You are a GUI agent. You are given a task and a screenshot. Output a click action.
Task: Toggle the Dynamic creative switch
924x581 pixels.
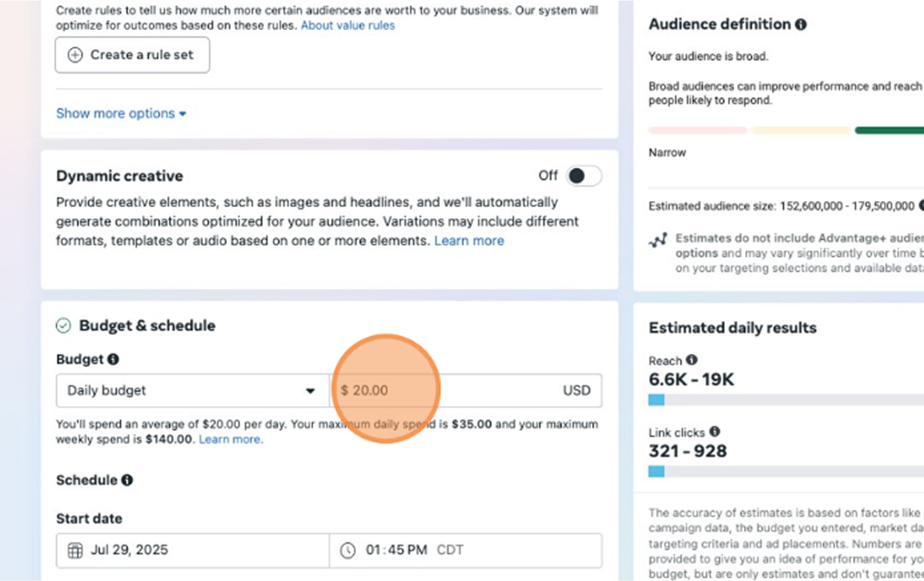tap(583, 176)
